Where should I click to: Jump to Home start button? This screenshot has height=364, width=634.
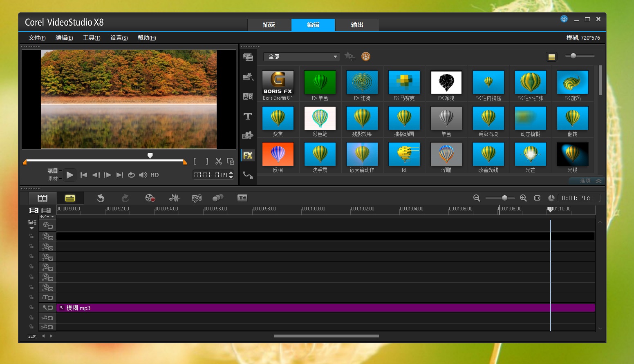tap(84, 175)
